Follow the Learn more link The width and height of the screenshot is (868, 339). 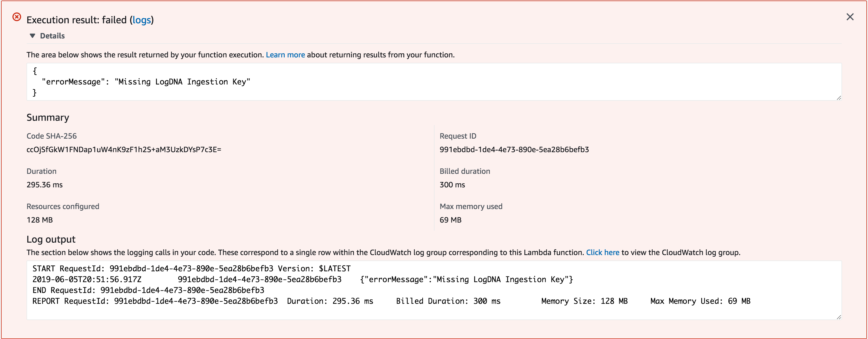pyautogui.click(x=285, y=55)
